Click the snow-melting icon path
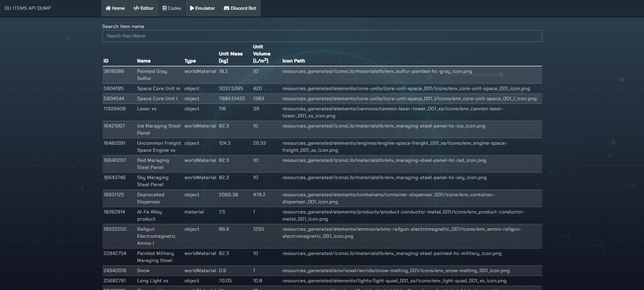644x290 pixels. point(396,270)
